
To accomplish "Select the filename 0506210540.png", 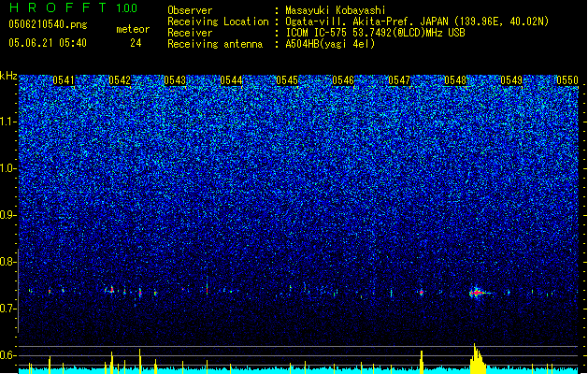I will coord(48,24).
